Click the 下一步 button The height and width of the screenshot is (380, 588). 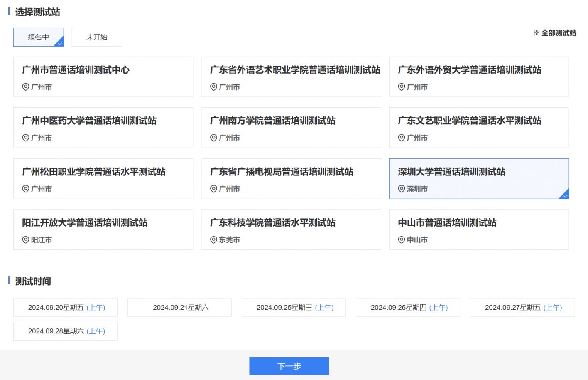289,366
